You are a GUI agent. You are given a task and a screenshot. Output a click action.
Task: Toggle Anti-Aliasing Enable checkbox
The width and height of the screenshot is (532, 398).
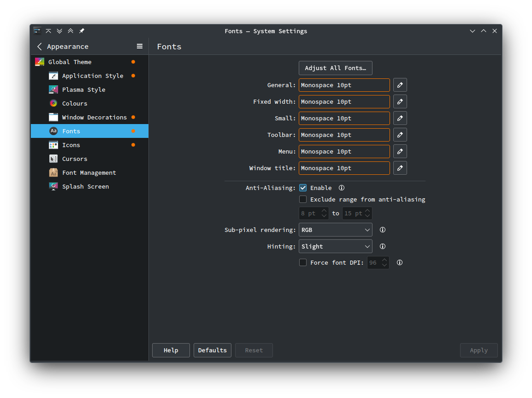point(303,188)
